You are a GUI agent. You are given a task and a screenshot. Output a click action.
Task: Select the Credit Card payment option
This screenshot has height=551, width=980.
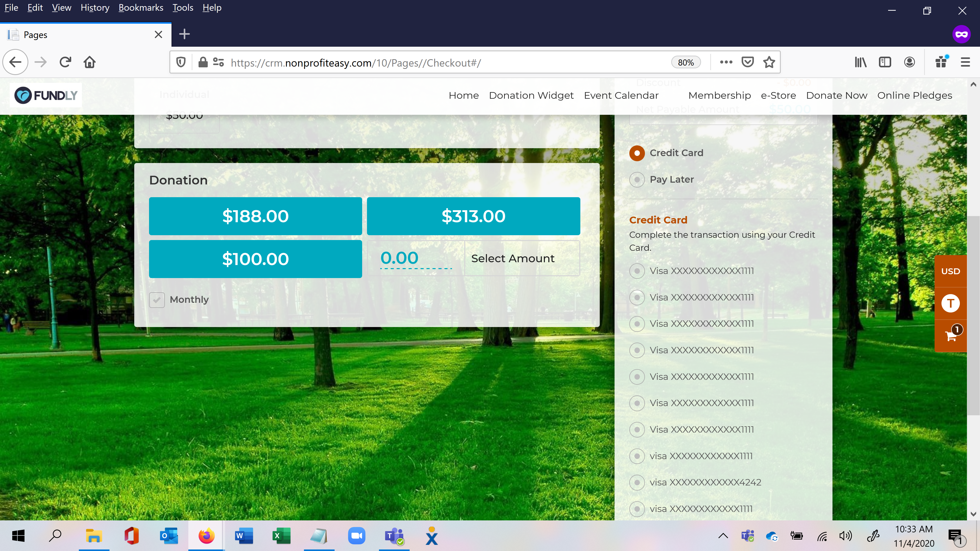637,153
